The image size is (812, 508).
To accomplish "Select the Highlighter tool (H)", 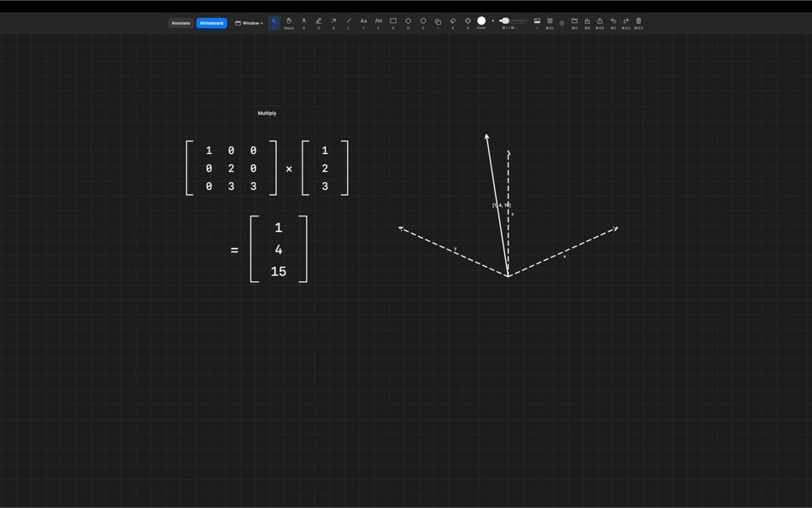I will click(318, 21).
